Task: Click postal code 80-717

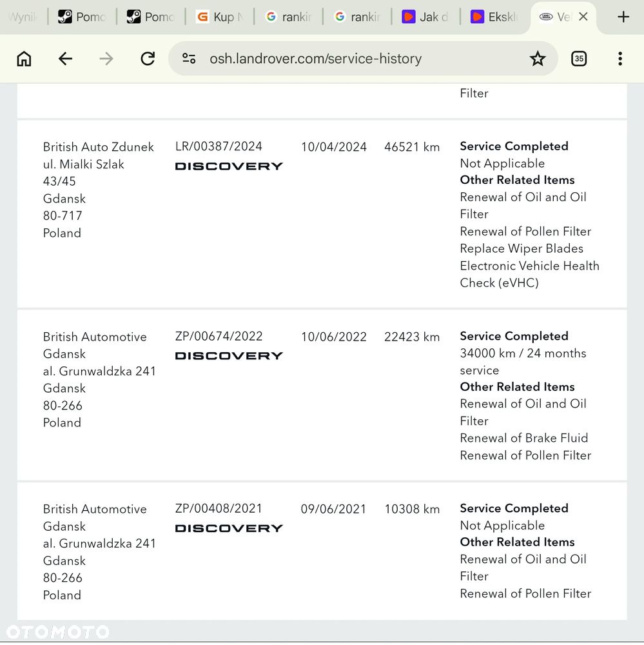Action: tap(63, 215)
